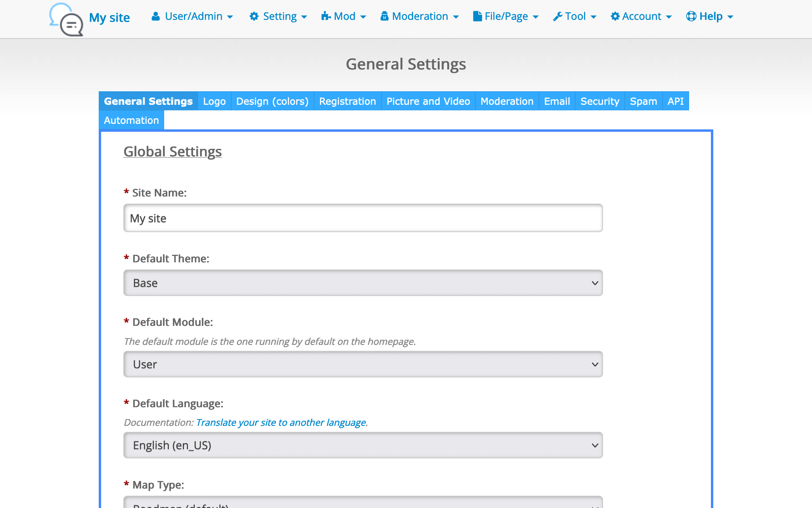Expand the Map Type dropdown
Viewport: 812px width, 508px height.
point(363,503)
